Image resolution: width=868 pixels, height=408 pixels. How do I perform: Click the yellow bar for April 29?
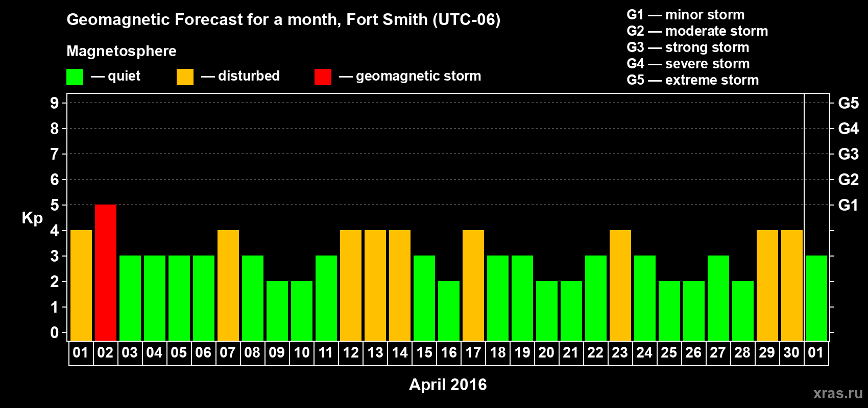click(767, 286)
